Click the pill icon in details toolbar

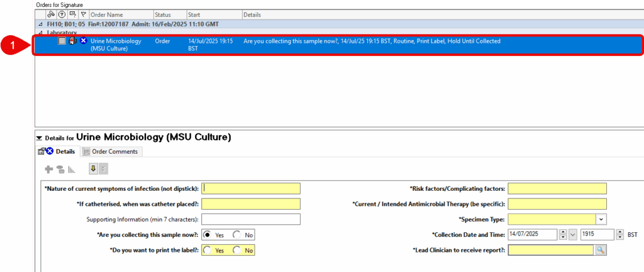click(x=60, y=169)
